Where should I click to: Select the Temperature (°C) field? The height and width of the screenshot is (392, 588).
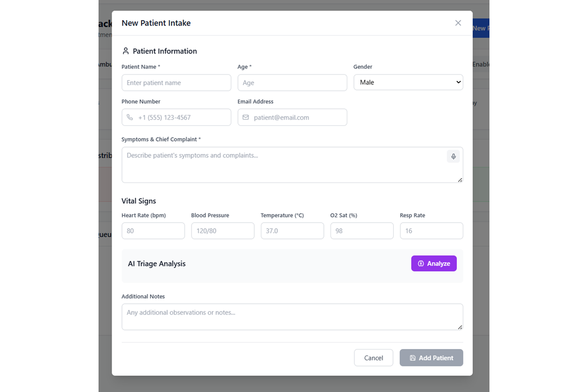[292, 231]
